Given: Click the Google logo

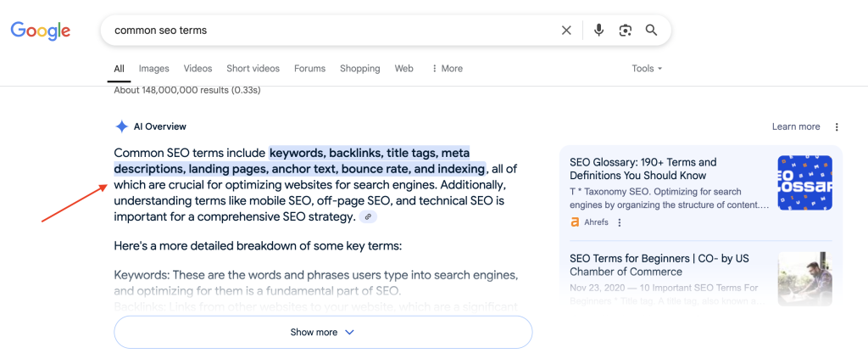Looking at the screenshot, I should coord(41,31).
